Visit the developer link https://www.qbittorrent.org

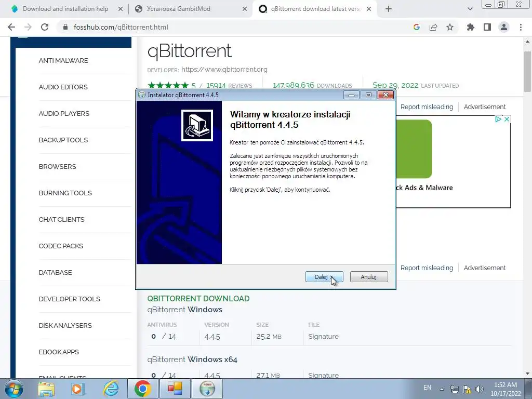(224, 69)
